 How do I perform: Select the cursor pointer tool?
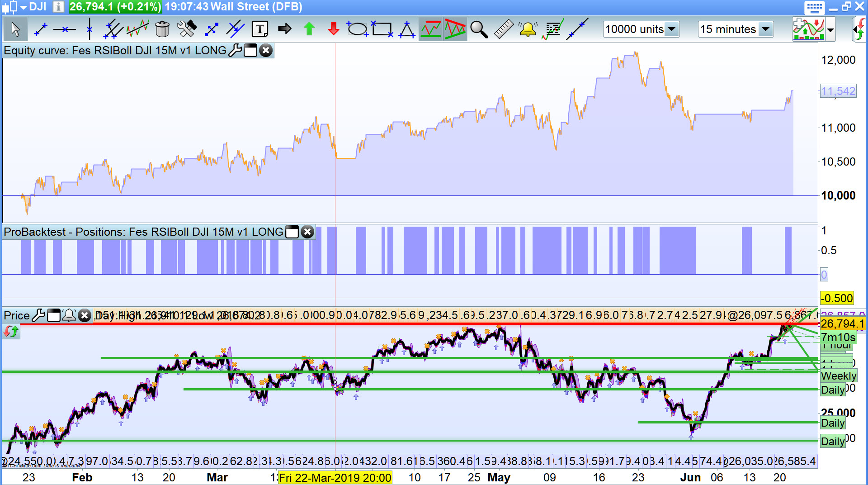[15, 29]
